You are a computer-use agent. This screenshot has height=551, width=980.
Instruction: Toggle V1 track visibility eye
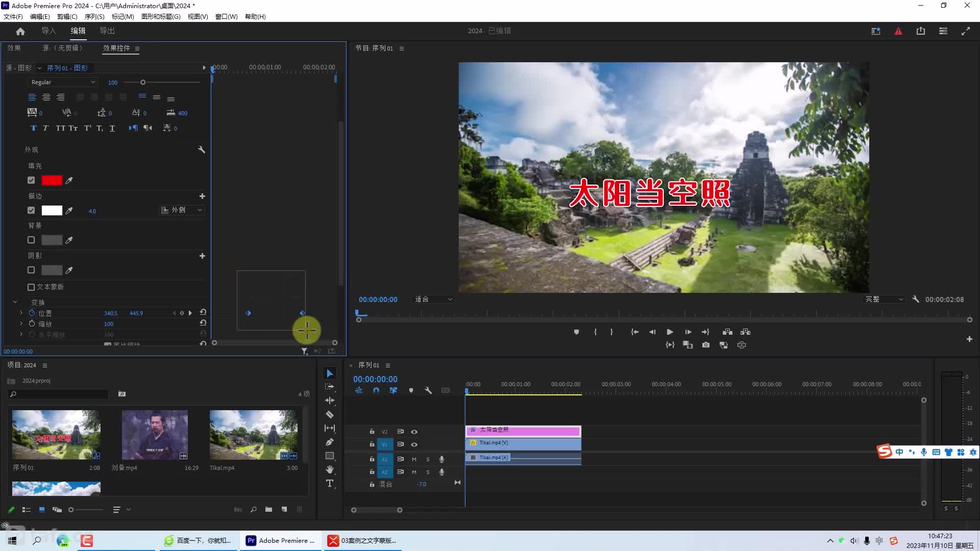click(414, 444)
